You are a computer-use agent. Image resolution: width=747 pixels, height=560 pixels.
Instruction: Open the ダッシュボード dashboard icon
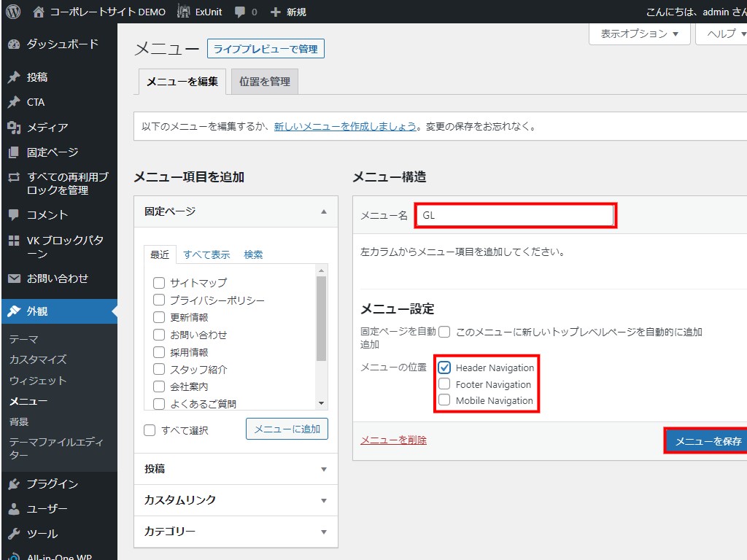[x=13, y=44]
